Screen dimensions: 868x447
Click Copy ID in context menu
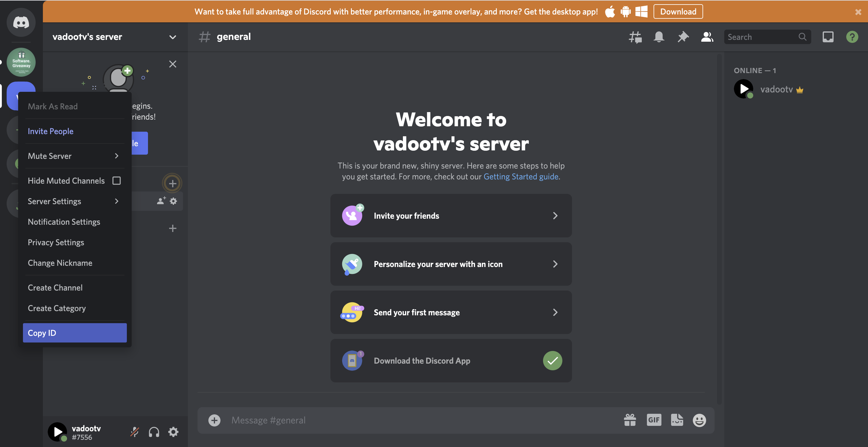pos(75,333)
